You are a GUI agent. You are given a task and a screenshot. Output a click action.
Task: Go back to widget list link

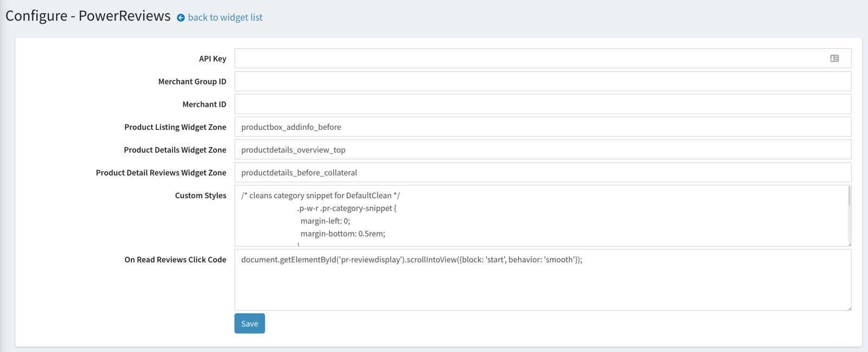[x=225, y=17]
